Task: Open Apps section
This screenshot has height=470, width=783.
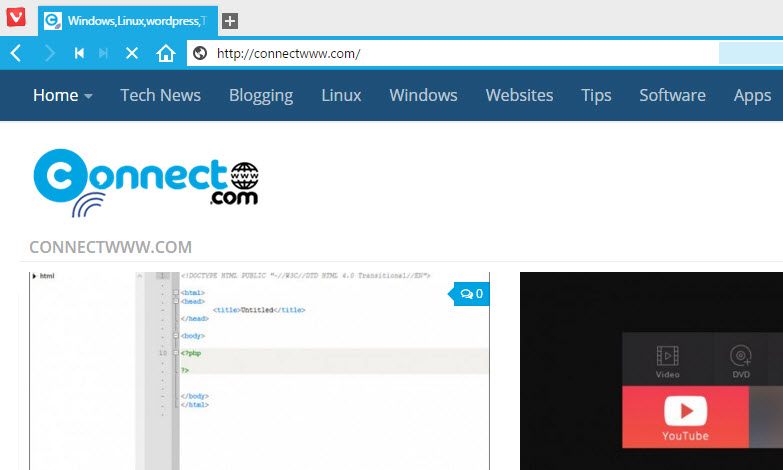Action: click(753, 95)
